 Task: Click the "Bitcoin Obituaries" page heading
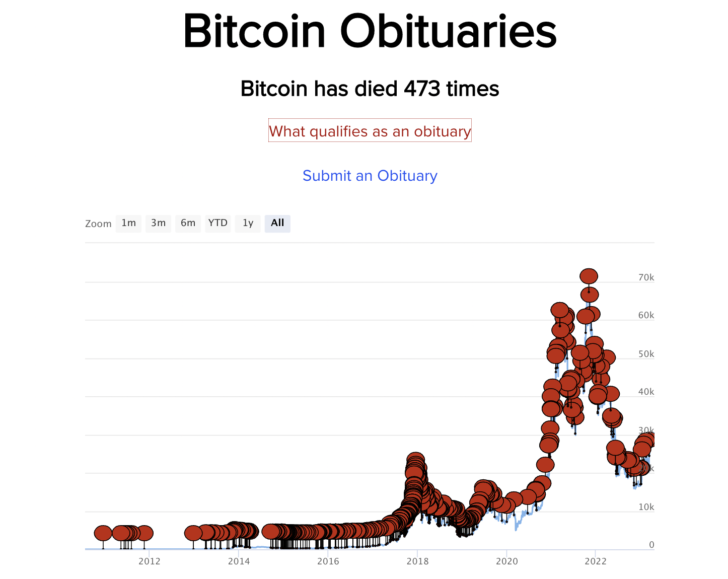370,31
